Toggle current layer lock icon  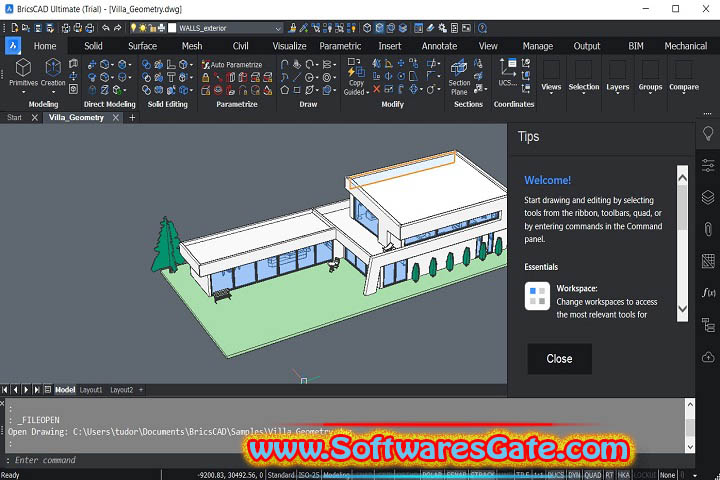[152, 28]
